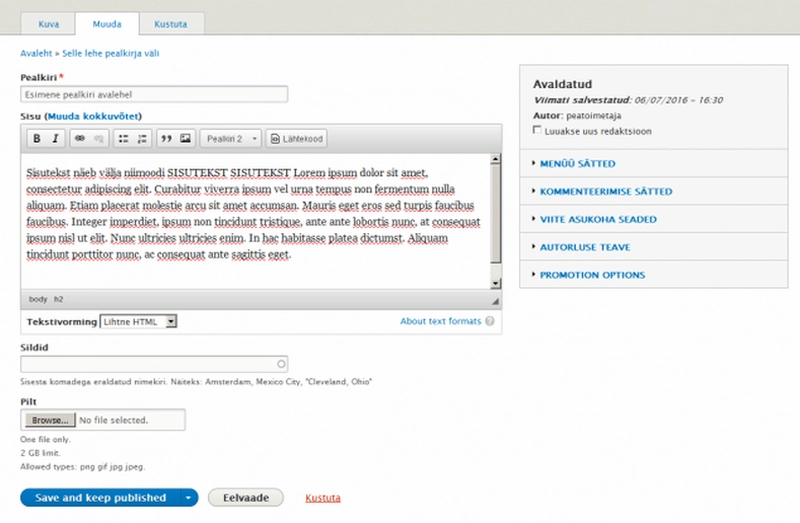Expand the Menüü sätted section

[x=577, y=163]
